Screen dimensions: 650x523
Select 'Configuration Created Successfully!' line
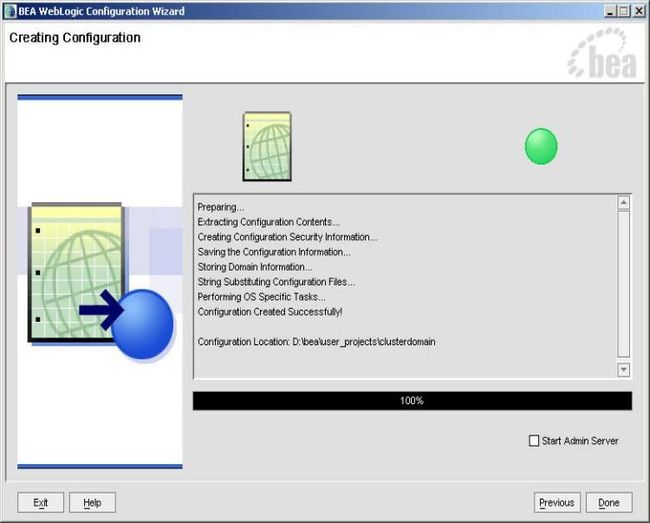point(270,312)
